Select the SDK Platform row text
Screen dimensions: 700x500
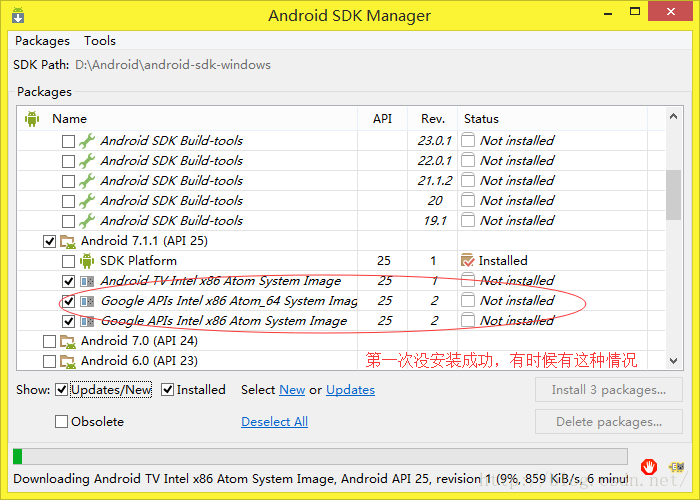click(138, 261)
